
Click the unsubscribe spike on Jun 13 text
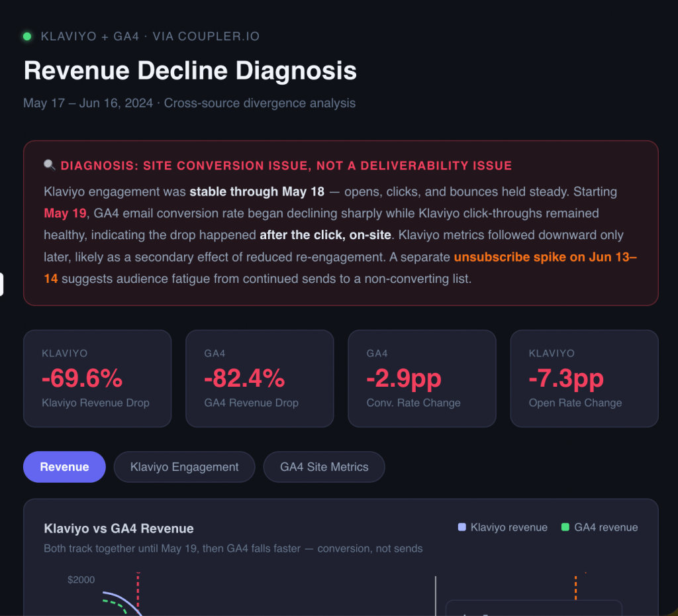[546, 257]
